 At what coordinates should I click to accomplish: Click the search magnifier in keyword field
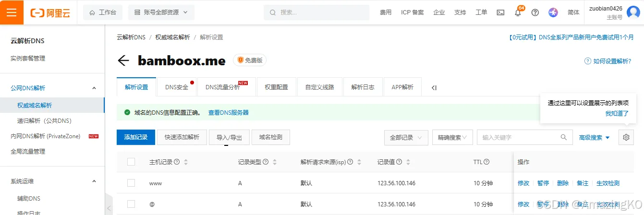click(x=564, y=137)
